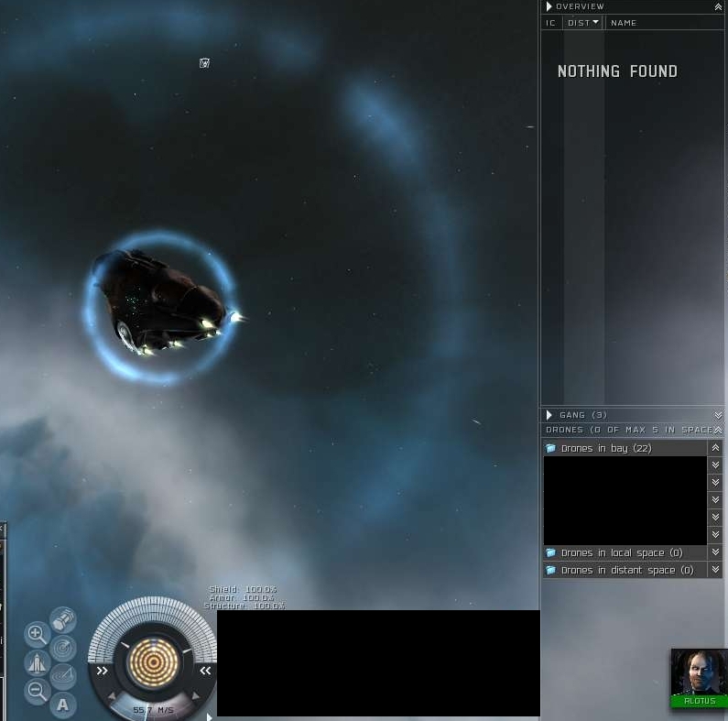Open the ship scanner radar icon
The width and height of the screenshot is (728, 721).
pos(63,648)
